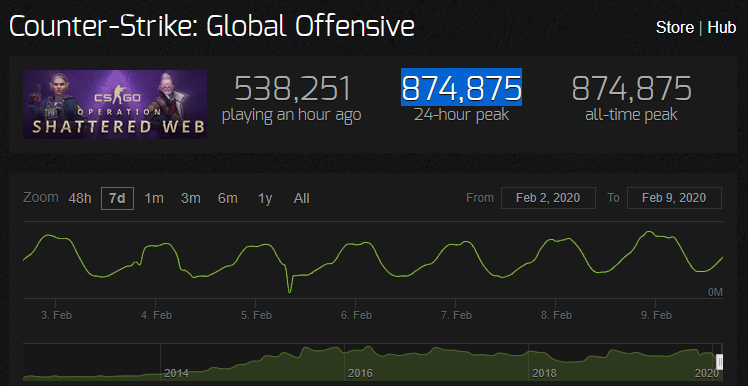Click the 9. Feb axis label
This screenshot has height=386, width=748.
tap(656, 315)
